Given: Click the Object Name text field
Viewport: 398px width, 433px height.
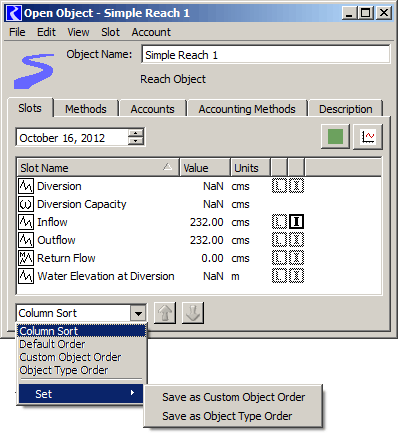Looking at the screenshot, I should (266, 55).
